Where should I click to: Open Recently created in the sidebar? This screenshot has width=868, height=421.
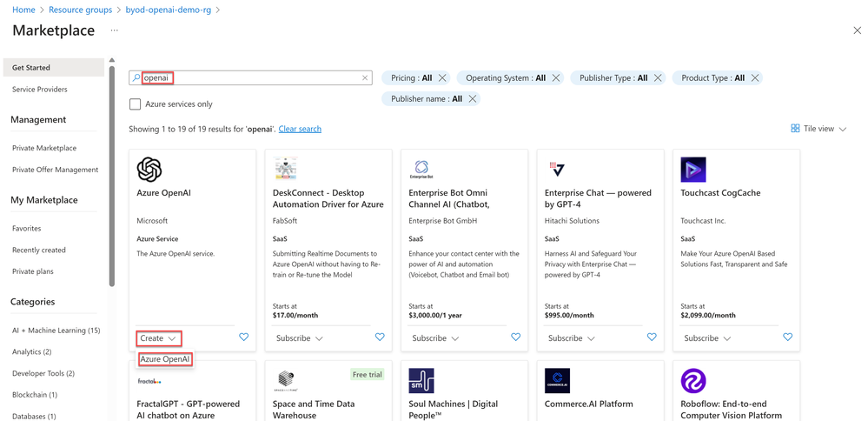coord(39,250)
